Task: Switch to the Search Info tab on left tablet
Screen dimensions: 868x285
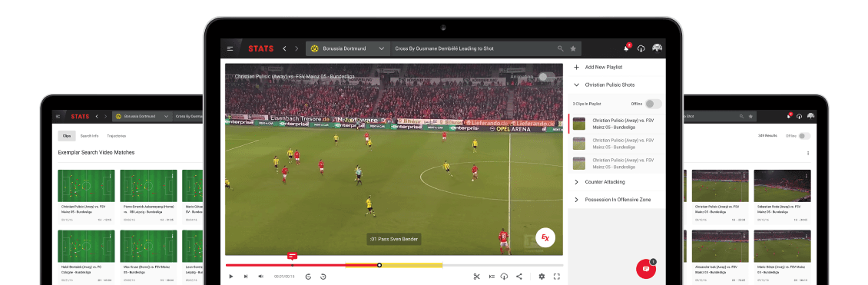Action: click(x=89, y=135)
